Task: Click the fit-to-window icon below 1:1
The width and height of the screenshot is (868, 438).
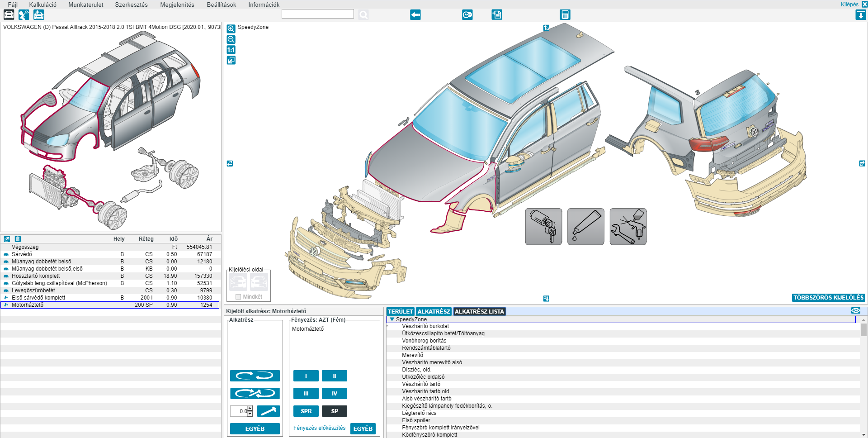Action: click(x=231, y=60)
